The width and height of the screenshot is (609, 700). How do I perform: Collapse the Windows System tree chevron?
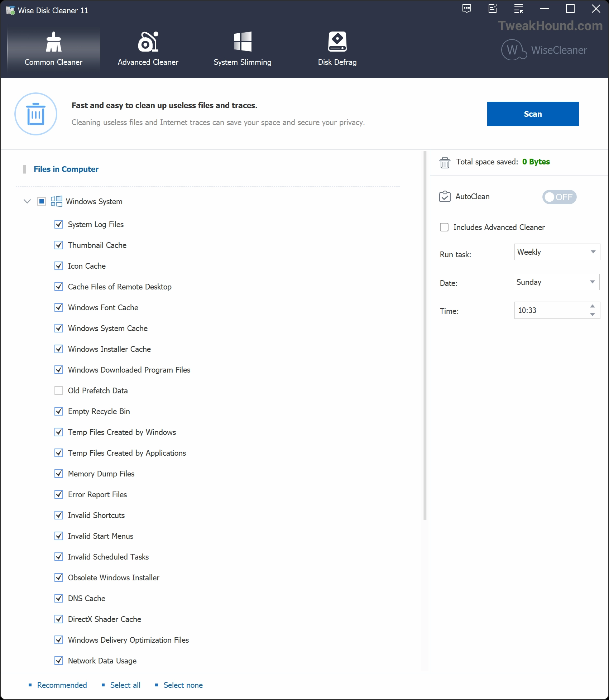(x=27, y=201)
